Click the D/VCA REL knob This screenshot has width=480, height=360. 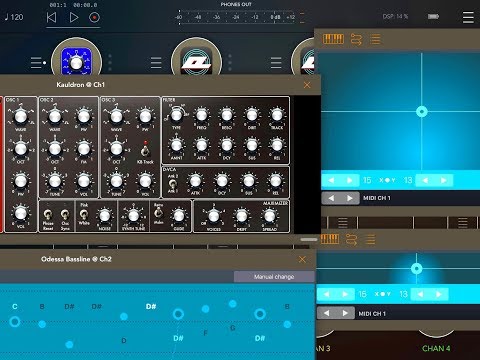click(275, 181)
